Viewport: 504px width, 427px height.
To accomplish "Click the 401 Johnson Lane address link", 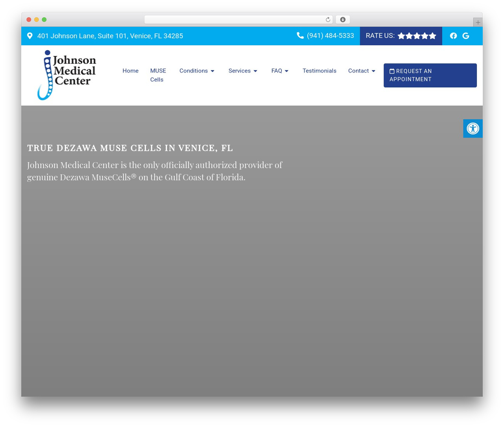I will (x=110, y=36).
